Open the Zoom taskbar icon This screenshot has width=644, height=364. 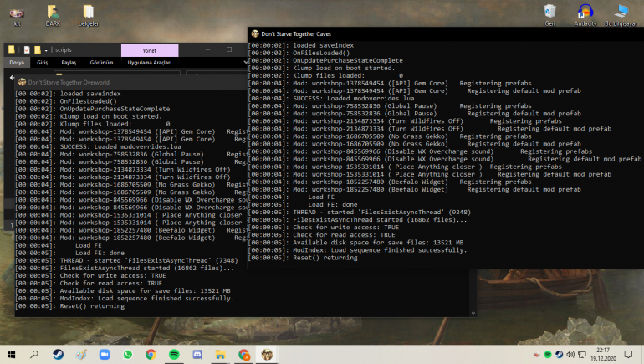click(x=105, y=354)
